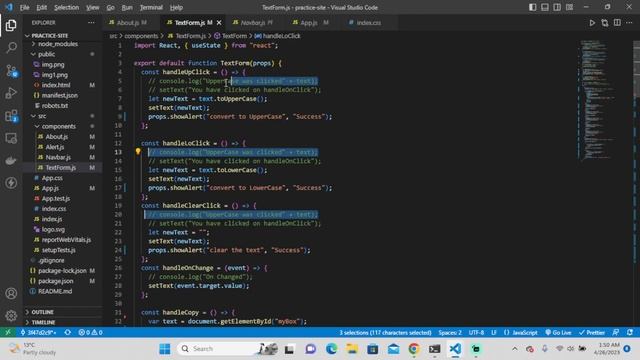Image resolution: width=640 pixels, height=360 pixels.
Task: Click the handleLoClick breadcrumb
Action: (x=278, y=36)
